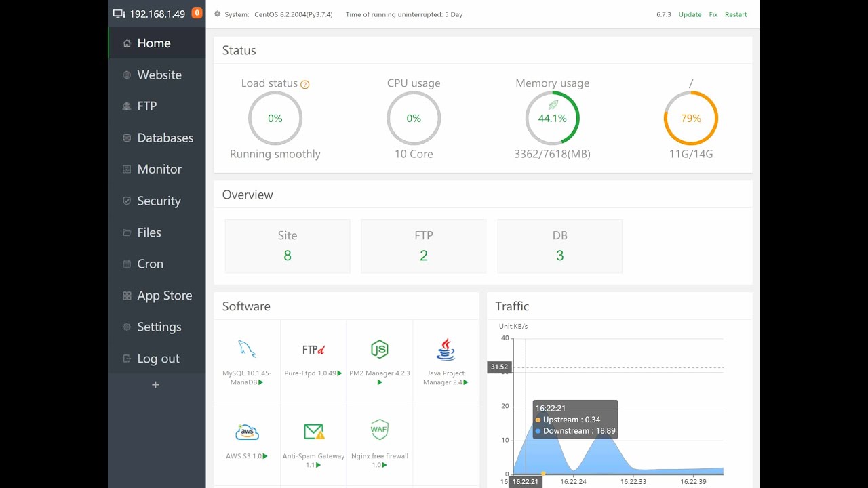Click the 16:22:21 time marker on chart axis
This screenshot has height=488, width=868.
coord(526,482)
